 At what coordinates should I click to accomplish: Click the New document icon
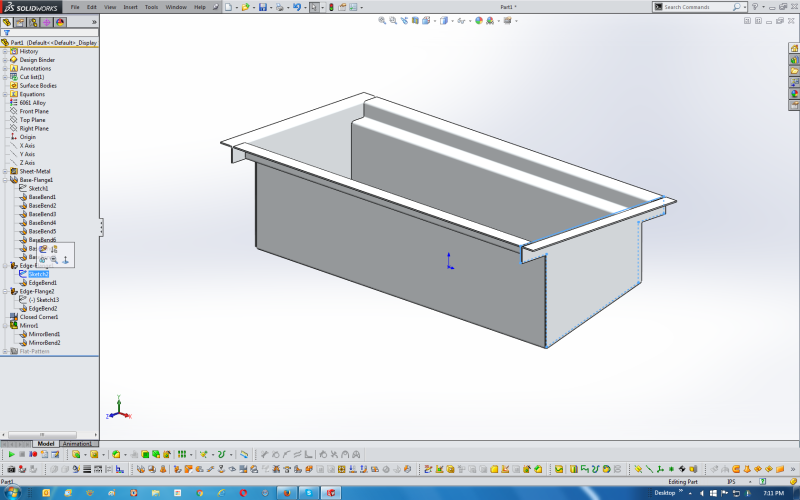pyautogui.click(x=229, y=7)
